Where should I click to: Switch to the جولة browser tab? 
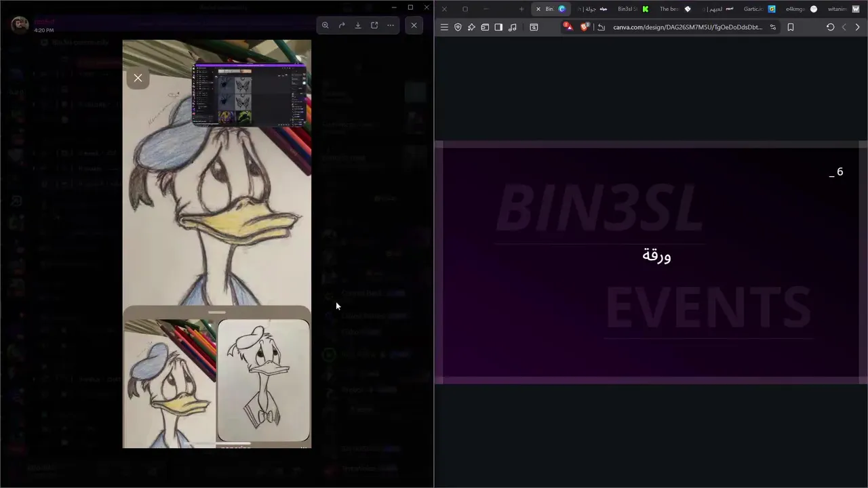pyautogui.click(x=591, y=9)
